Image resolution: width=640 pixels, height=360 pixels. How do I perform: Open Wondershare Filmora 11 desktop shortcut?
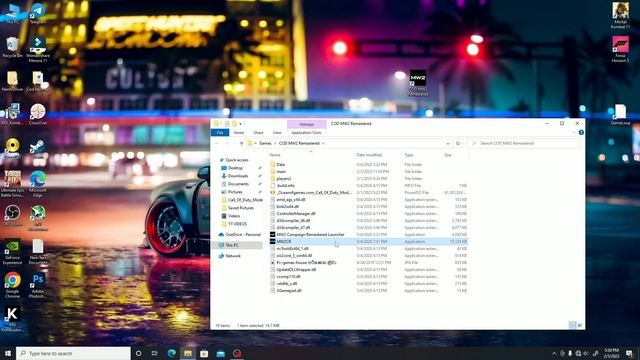point(38,49)
